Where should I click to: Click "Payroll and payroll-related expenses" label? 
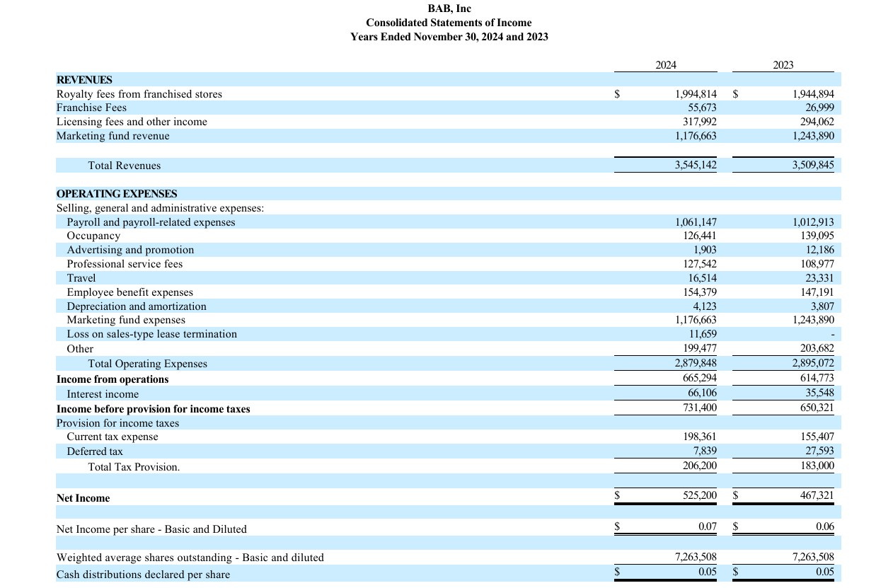pyautogui.click(x=151, y=222)
